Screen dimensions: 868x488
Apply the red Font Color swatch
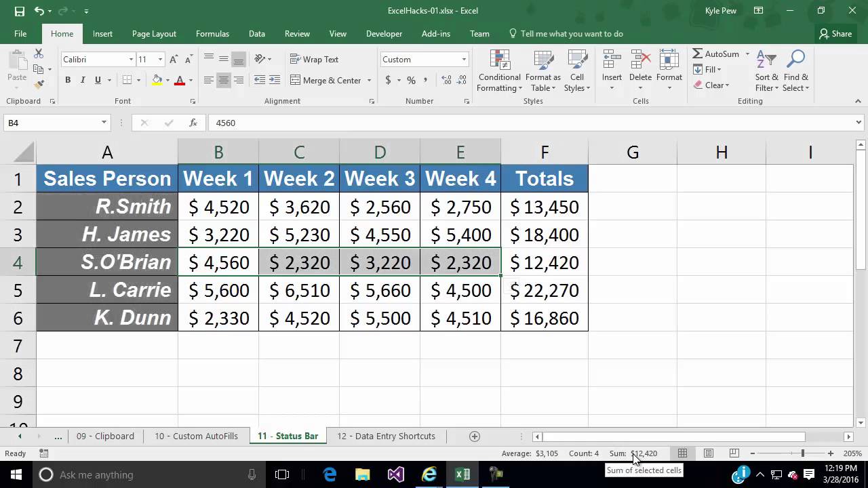(x=180, y=80)
